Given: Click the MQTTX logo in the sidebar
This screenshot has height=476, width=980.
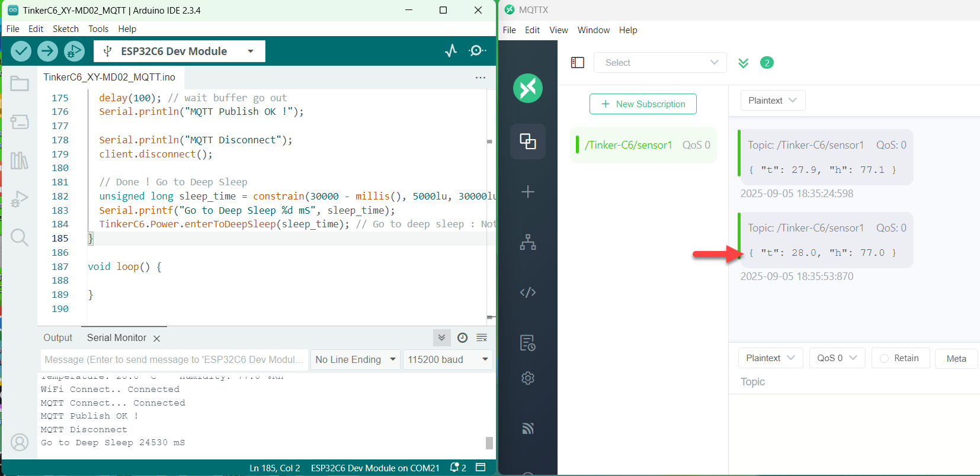Looking at the screenshot, I should click(528, 88).
